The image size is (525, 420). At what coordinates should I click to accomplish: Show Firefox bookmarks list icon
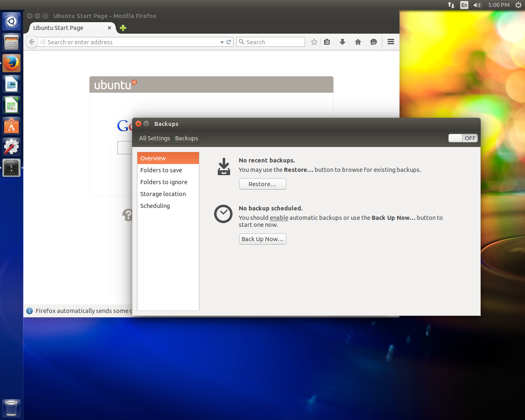327,42
